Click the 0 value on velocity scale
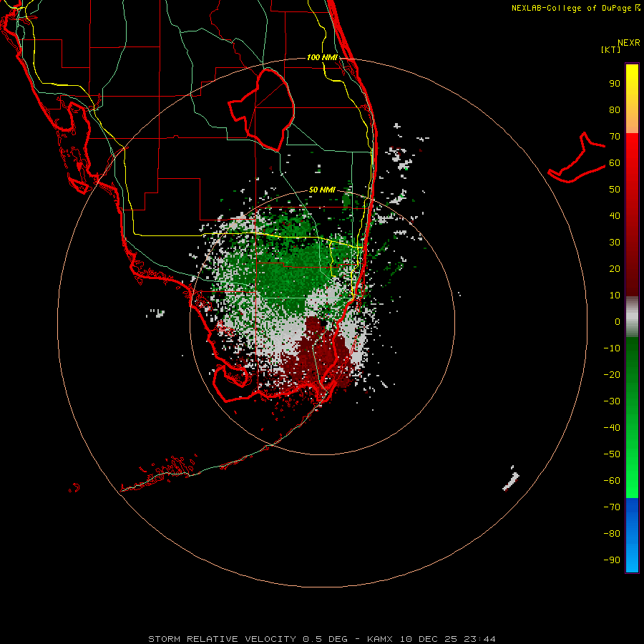 point(618,321)
